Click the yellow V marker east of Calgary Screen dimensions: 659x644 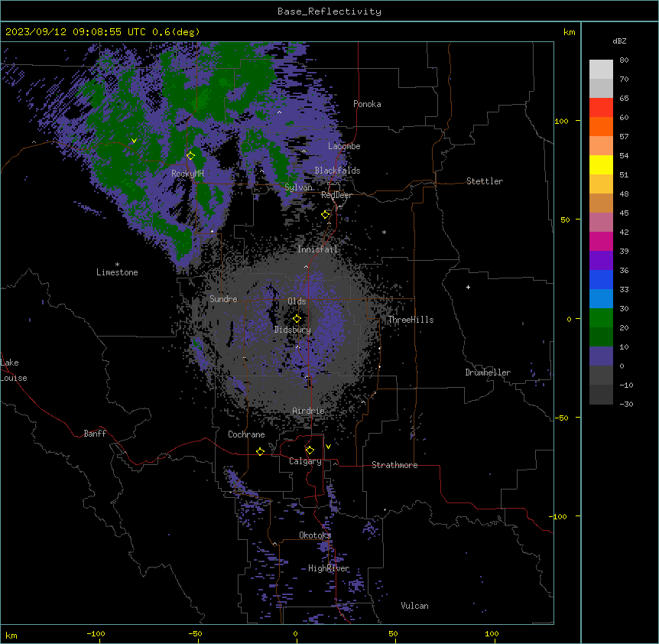click(x=328, y=447)
